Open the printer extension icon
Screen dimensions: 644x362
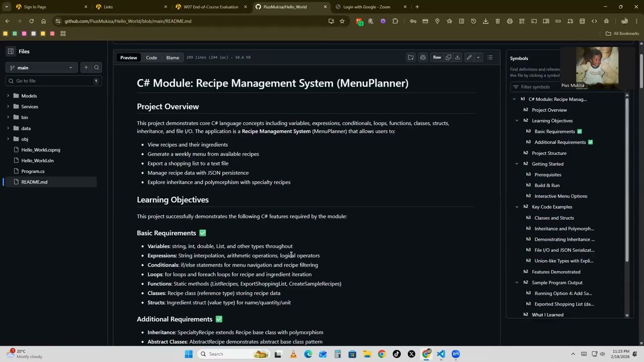coord(510,21)
